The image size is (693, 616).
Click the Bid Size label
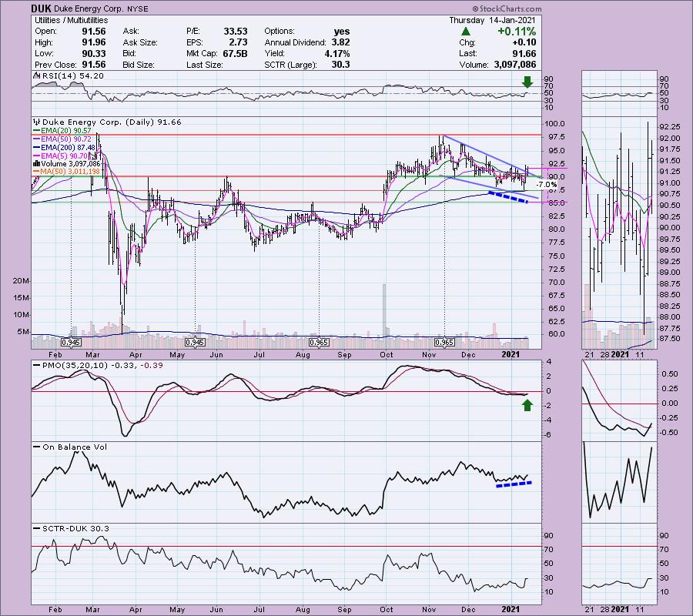click(139, 65)
